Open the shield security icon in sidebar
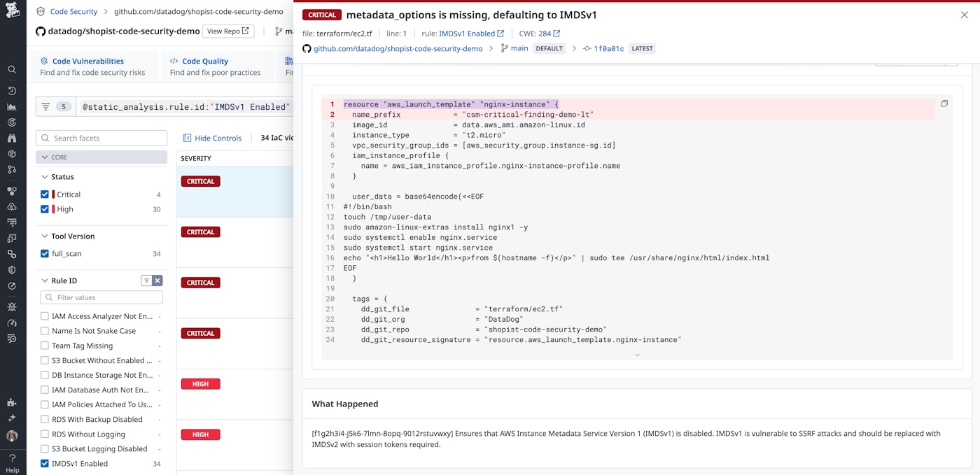The height and width of the screenshot is (475, 980). click(12, 269)
